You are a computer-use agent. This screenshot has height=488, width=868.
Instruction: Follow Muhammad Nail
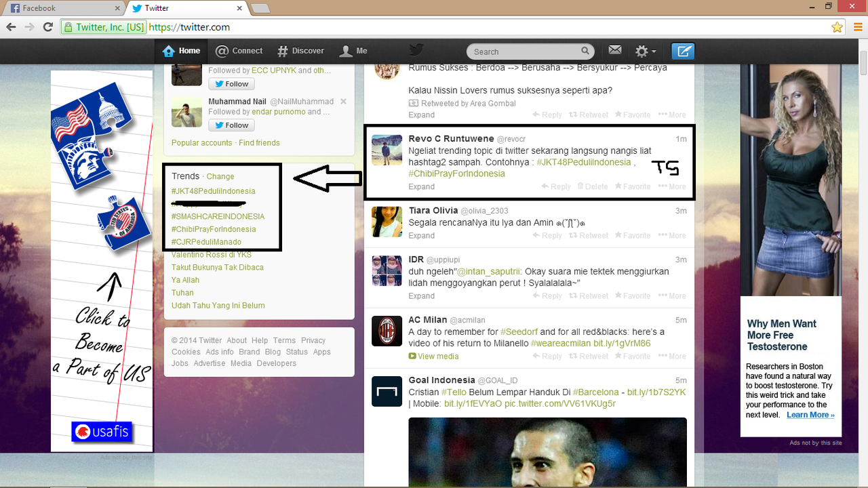pyautogui.click(x=231, y=125)
